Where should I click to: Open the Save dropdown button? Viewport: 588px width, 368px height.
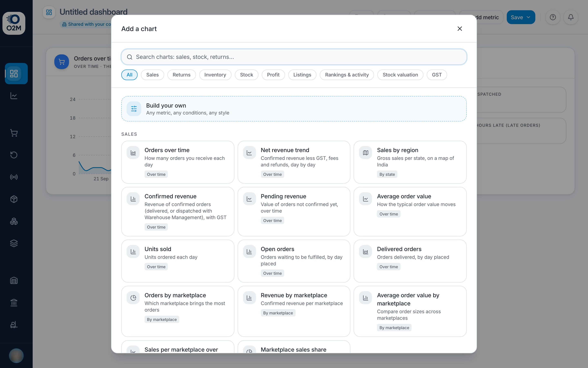[x=521, y=17]
